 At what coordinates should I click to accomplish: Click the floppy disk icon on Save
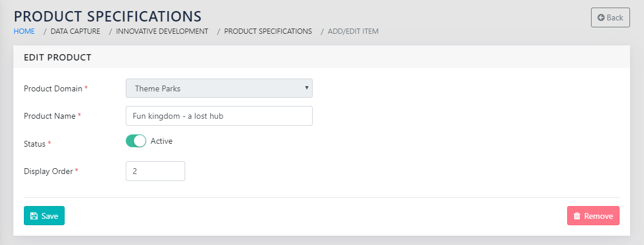click(34, 216)
